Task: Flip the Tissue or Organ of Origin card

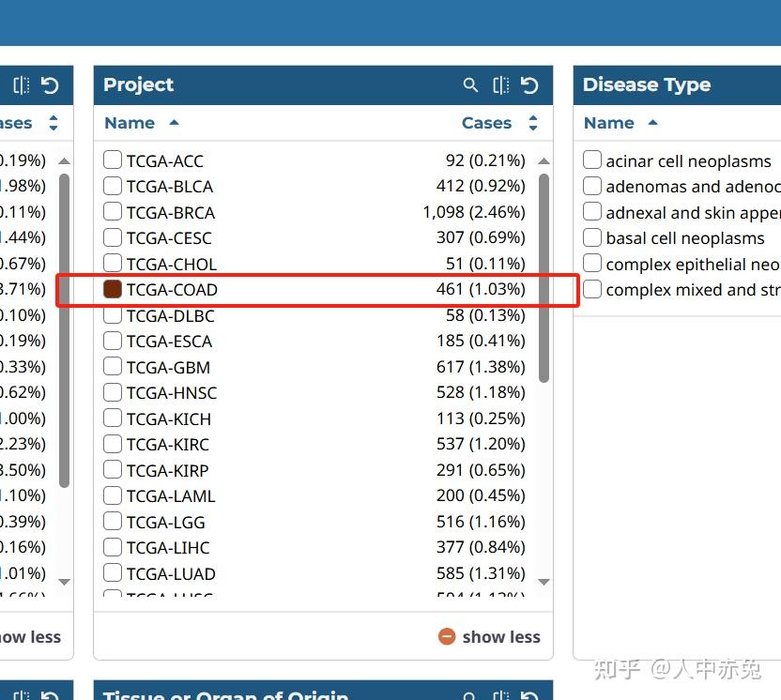Action: (x=498, y=697)
